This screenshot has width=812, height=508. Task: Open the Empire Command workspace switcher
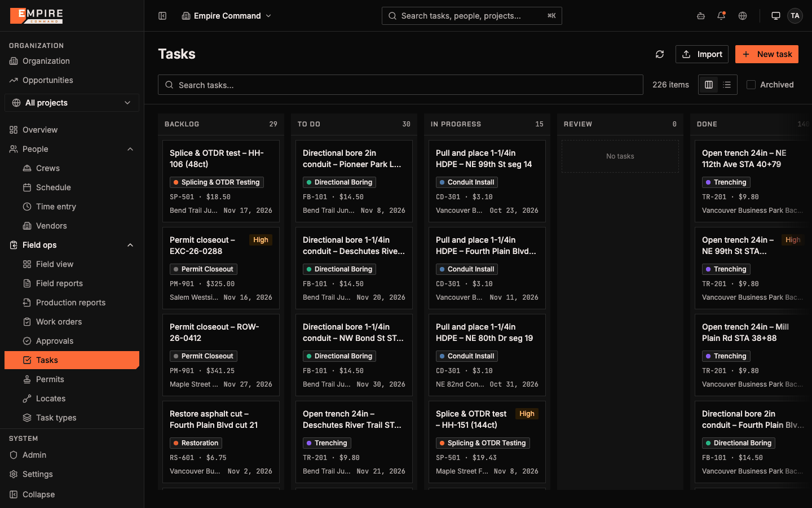click(227, 16)
